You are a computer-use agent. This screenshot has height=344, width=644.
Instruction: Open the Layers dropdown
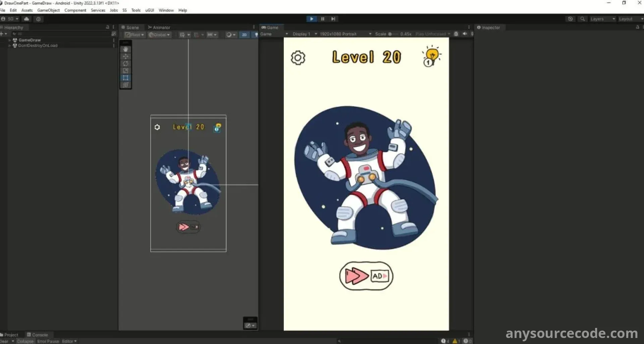pyautogui.click(x=602, y=19)
